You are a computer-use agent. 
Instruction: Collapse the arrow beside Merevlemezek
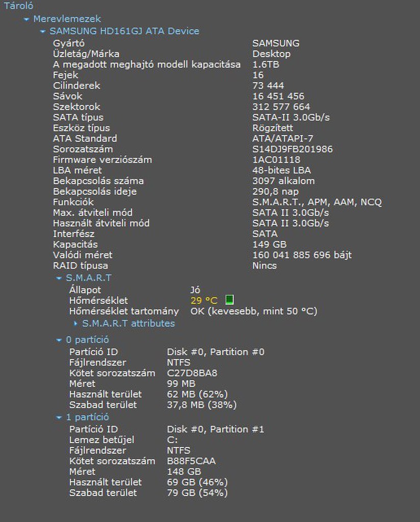pyautogui.click(x=27, y=19)
